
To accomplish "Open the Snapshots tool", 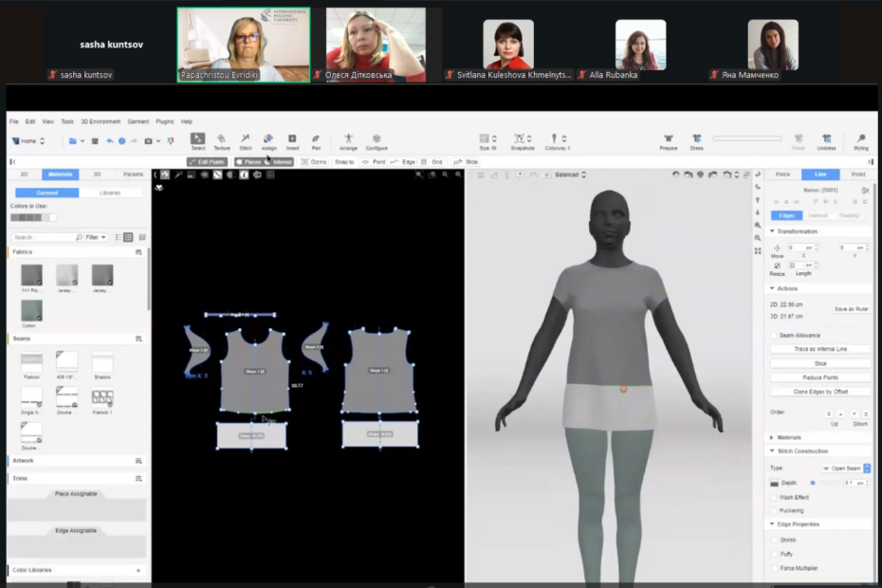I will 522,140.
